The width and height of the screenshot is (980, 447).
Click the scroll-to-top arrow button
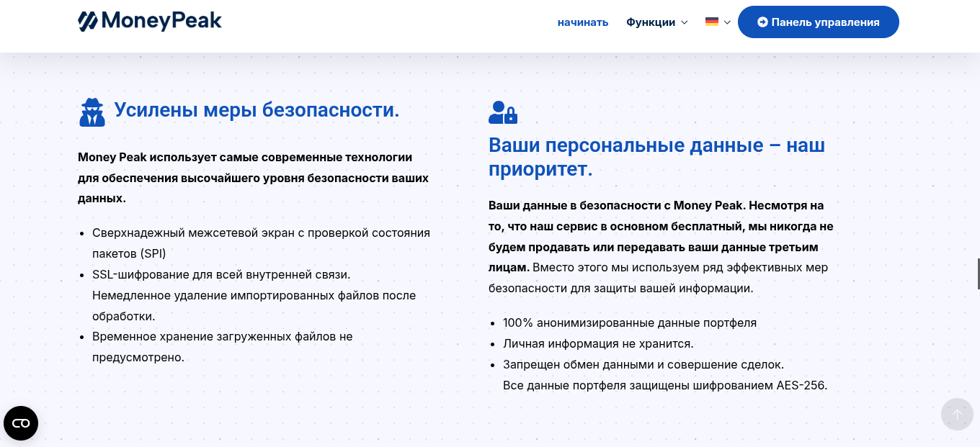coord(957,415)
